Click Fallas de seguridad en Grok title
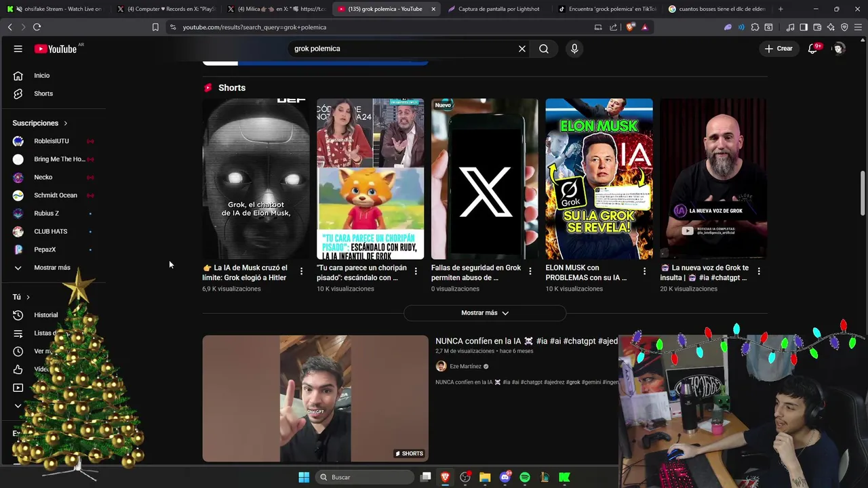 pos(476,272)
